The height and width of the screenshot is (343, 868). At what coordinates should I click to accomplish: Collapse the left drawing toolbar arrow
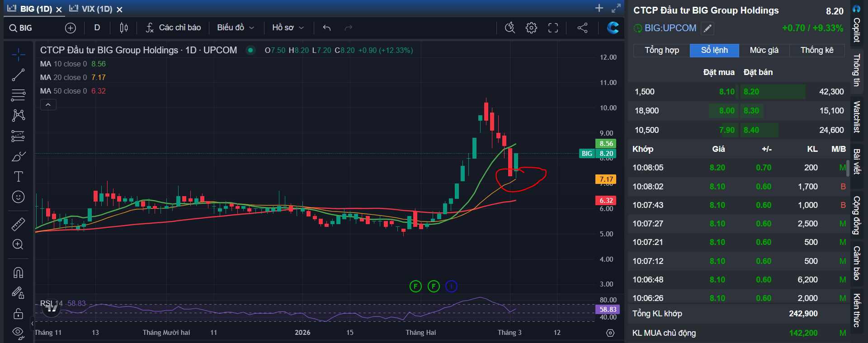click(32, 324)
